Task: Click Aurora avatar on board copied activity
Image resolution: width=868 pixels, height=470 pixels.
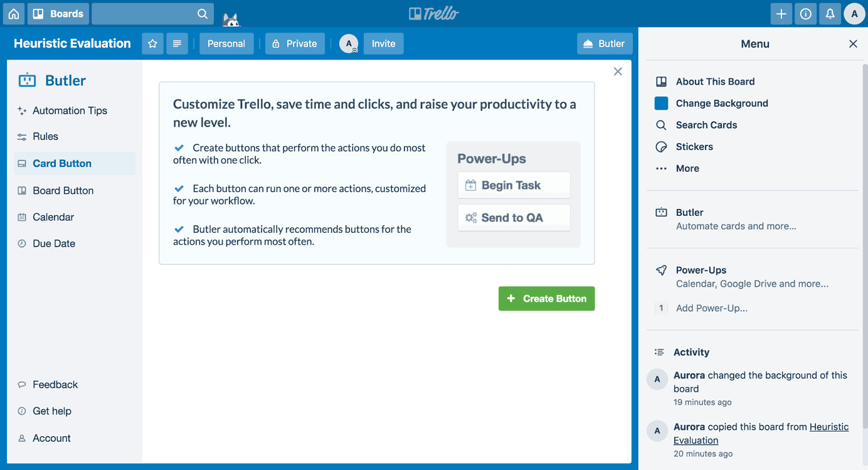Action: pyautogui.click(x=657, y=430)
